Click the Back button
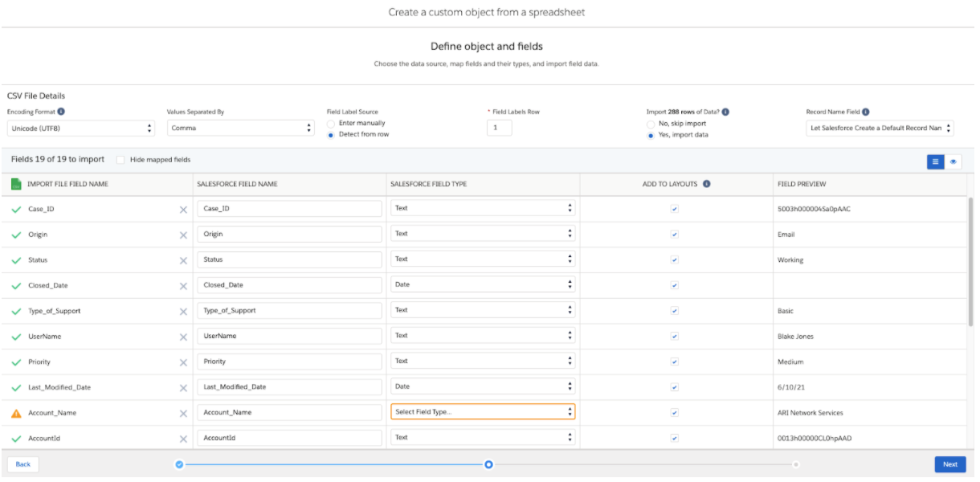Screen dimensions: 980x482 coord(22,464)
